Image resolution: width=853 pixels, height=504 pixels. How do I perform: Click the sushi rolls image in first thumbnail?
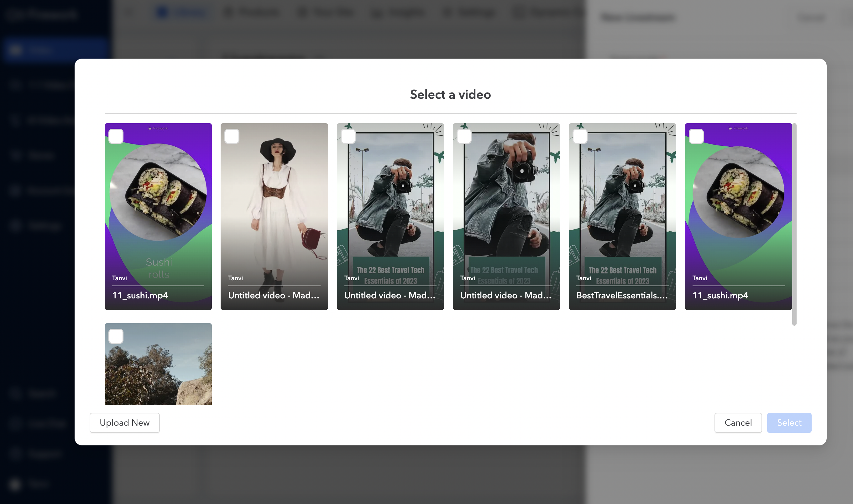pos(158,192)
